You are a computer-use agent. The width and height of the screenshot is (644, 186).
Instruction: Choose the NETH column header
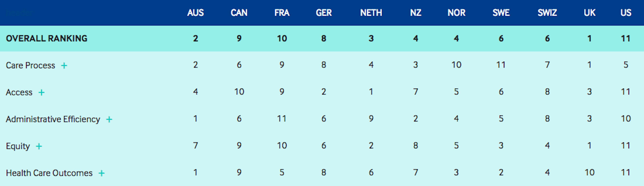coord(371,13)
